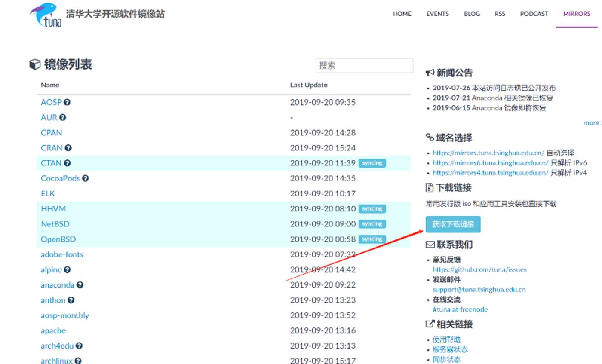Open help icon next to AOSP
Image resolution: width=602 pixels, height=364 pixels.
pyautogui.click(x=67, y=102)
